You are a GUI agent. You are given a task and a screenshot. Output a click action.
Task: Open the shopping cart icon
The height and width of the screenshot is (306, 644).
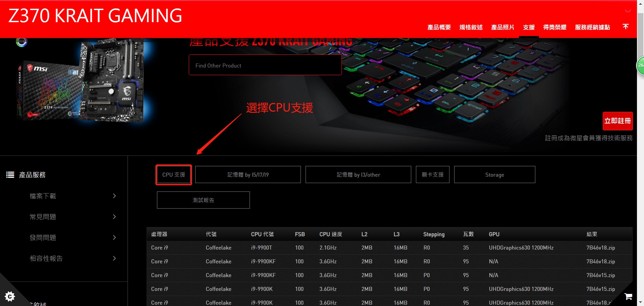pyautogui.click(x=628, y=296)
